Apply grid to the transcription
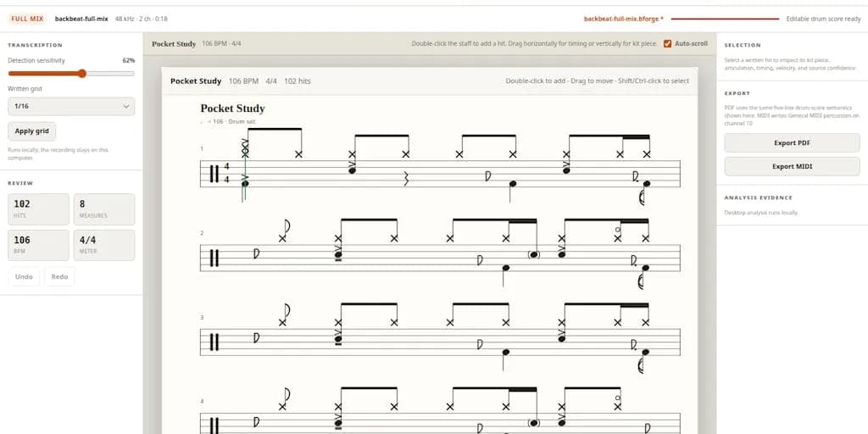Image resolution: width=868 pixels, height=434 pixels. coord(31,131)
